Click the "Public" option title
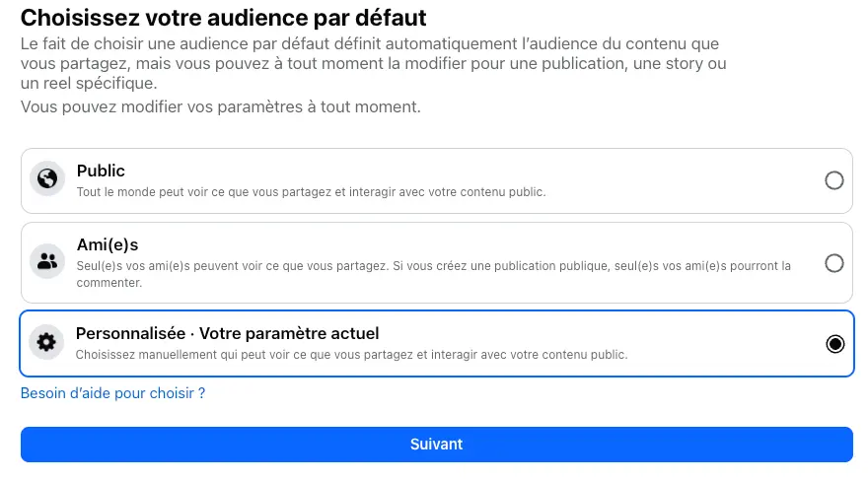Viewport: 868px width, 481px height. [101, 172]
